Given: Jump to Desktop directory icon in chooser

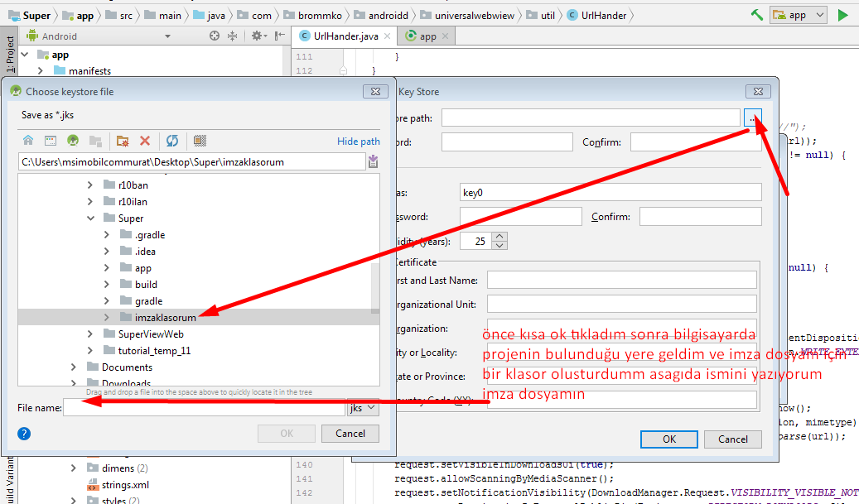Looking at the screenshot, I should (x=51, y=141).
